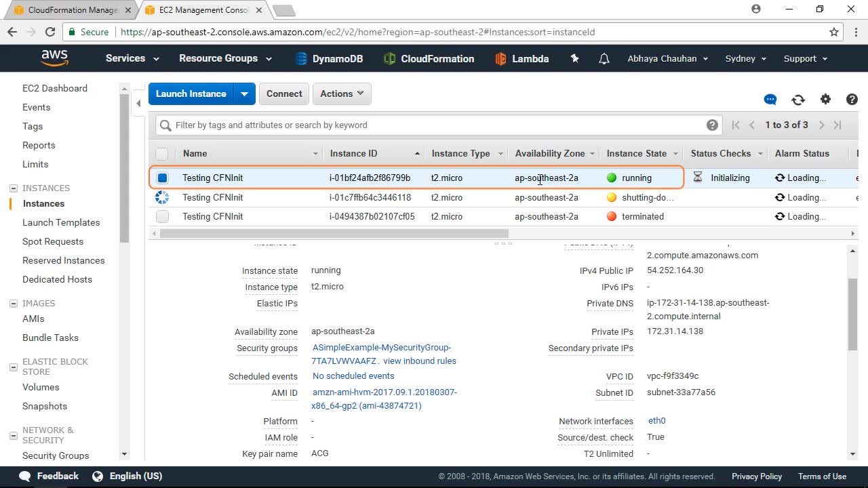Toggle the select-all instances checkbox

click(x=161, y=154)
